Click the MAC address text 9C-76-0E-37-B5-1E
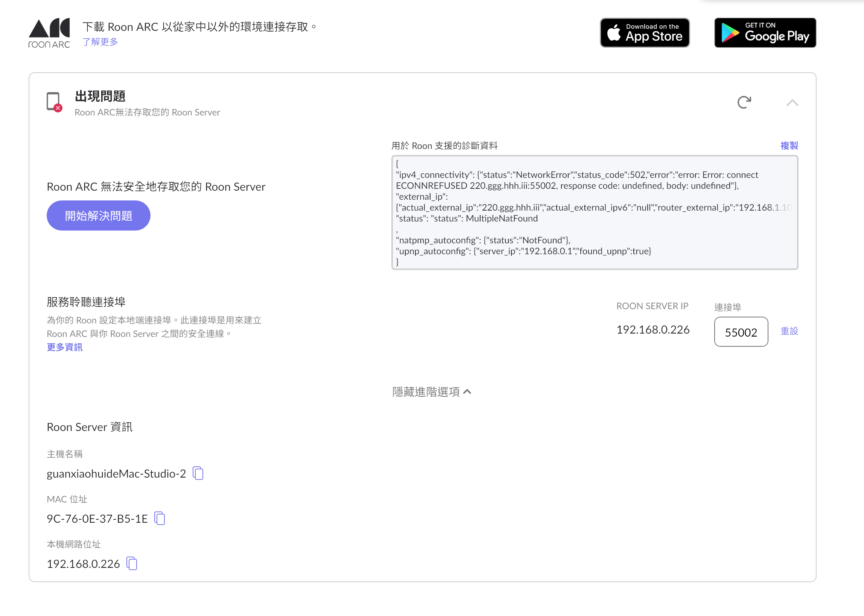The width and height of the screenshot is (864, 616). pyautogui.click(x=97, y=519)
